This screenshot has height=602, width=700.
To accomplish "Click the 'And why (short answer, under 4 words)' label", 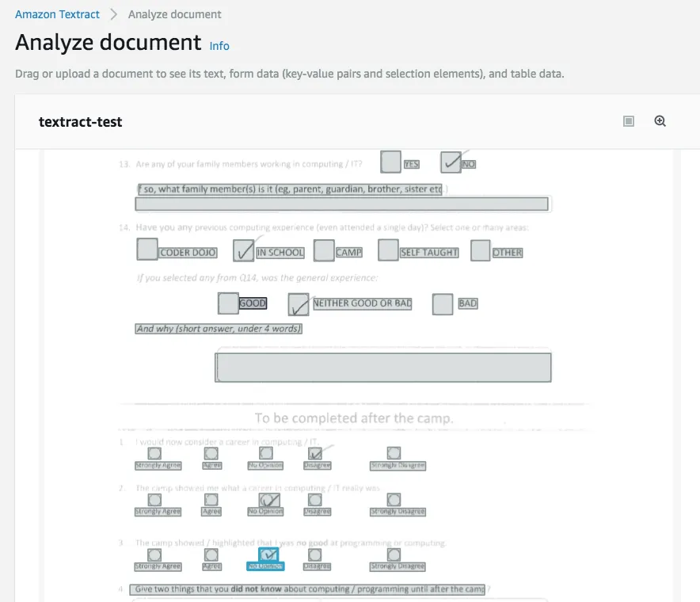I will point(219,329).
